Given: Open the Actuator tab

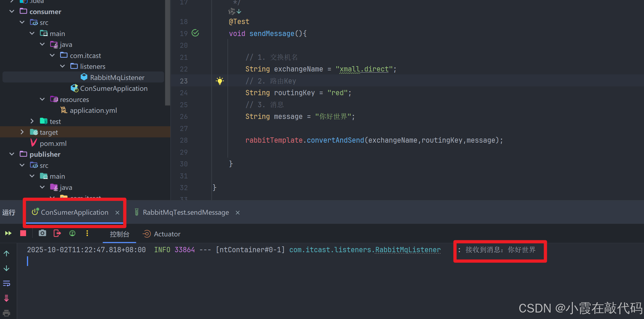Looking at the screenshot, I should point(167,234).
